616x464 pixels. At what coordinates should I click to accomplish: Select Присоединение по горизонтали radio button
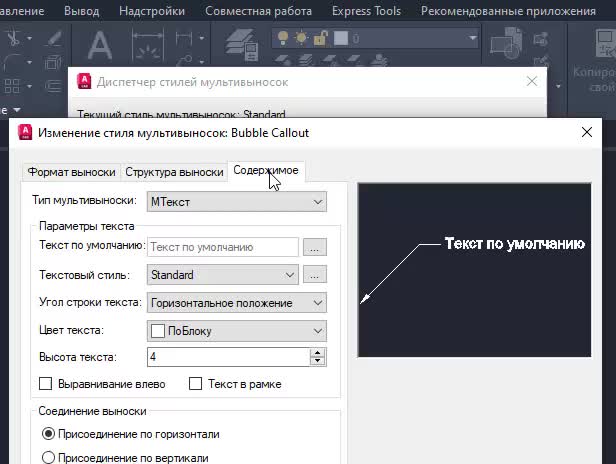[x=48, y=434]
